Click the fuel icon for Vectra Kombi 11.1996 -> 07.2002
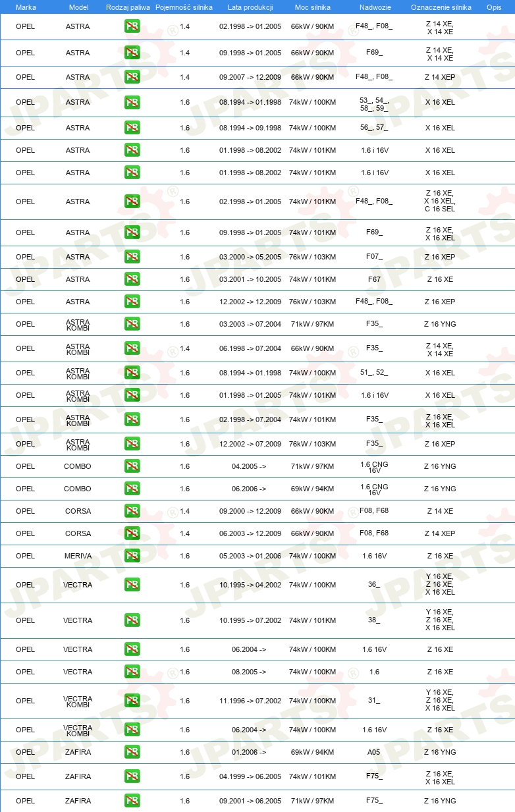This screenshot has height=812, width=515. coord(132,701)
